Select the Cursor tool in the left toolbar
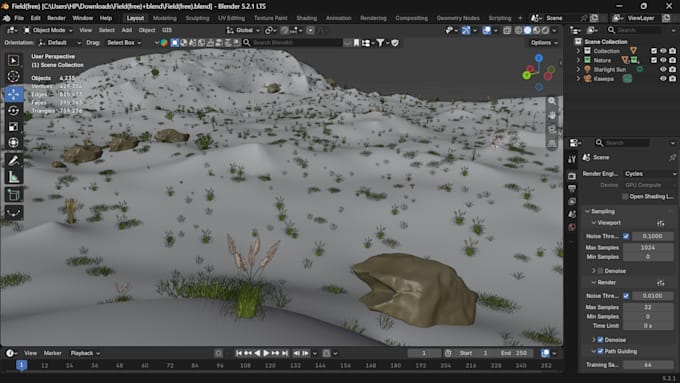Screen dimensions: 680x383 (x=13, y=76)
